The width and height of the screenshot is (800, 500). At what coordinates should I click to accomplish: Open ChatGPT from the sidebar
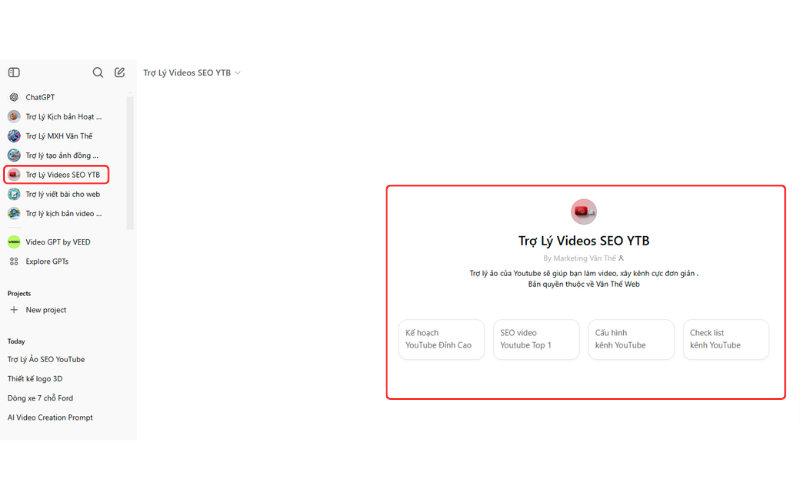(40, 97)
